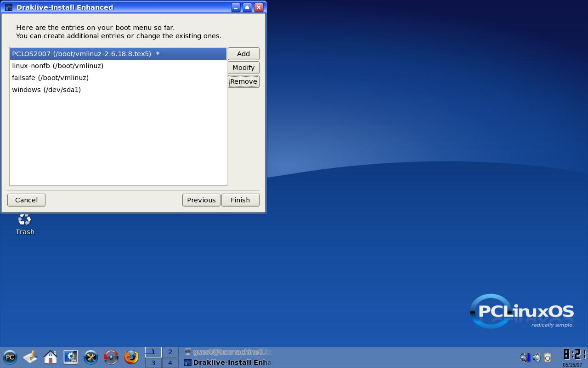Select the linux-nonfb boot entry
The image size is (588, 368).
pos(118,66)
